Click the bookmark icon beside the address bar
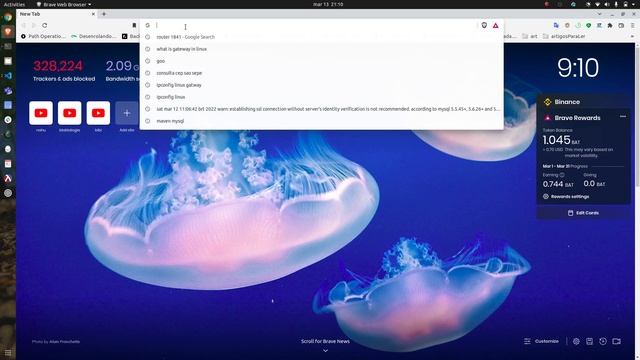Viewport: 640px width, 360px height. (x=134, y=25)
